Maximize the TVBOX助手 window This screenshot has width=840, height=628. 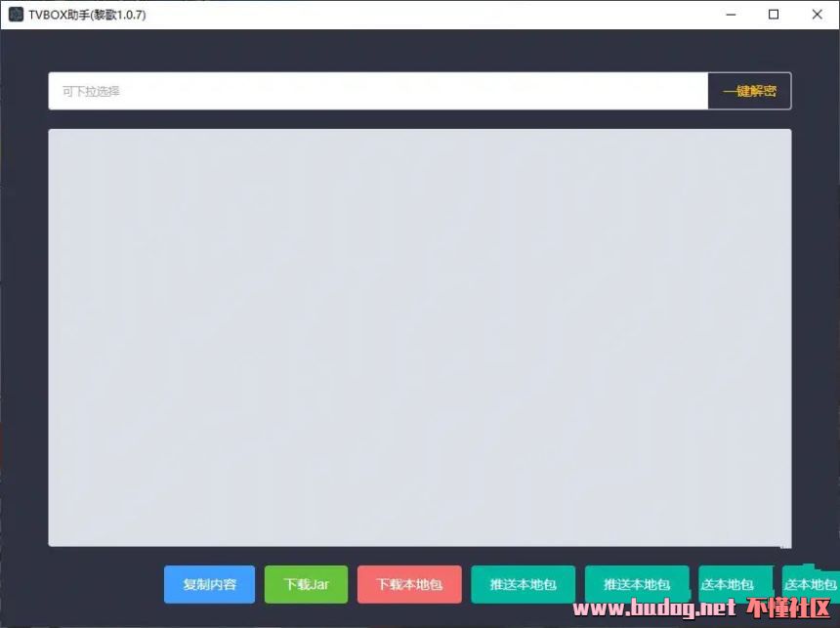(774, 15)
